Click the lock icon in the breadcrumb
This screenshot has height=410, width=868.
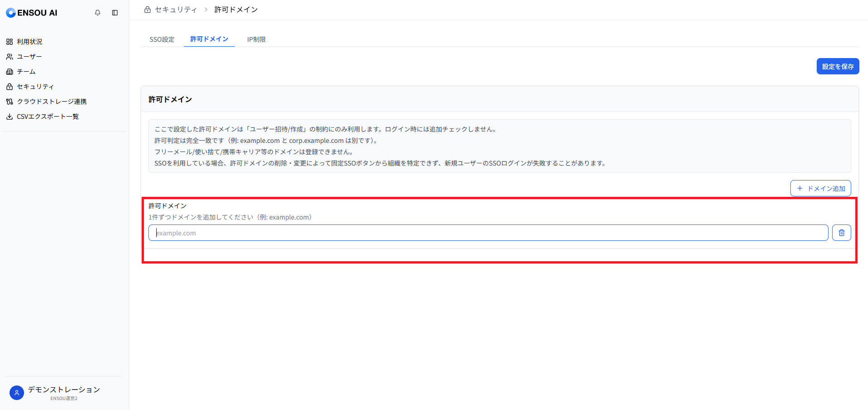tap(148, 10)
